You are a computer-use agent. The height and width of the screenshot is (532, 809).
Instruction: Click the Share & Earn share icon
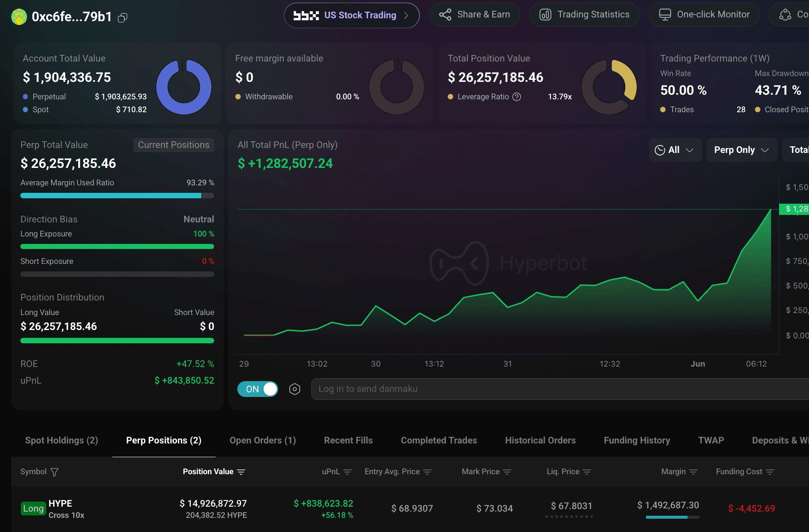pos(445,15)
